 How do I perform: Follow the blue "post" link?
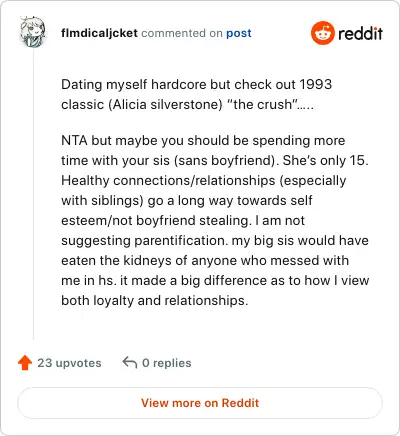tap(239, 33)
